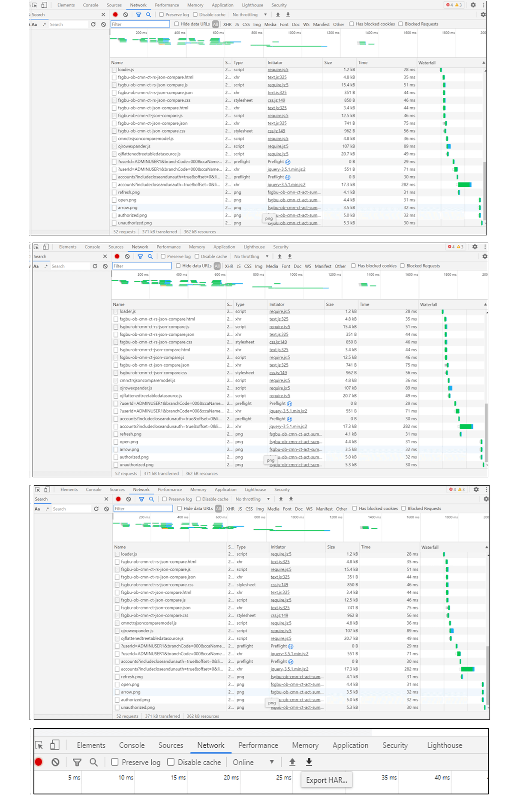Click the red error count badge in top screenshot
Screen dimensions: 508x812
coord(449,5)
